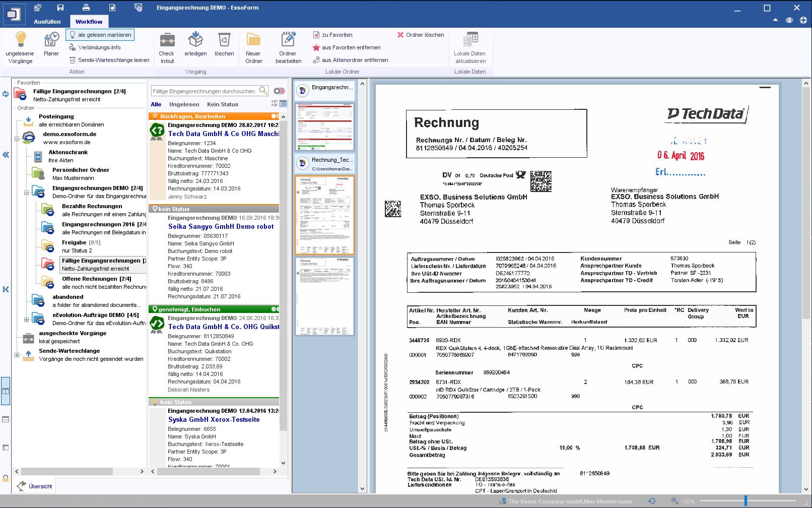Click the erledigen box icon
The width and height of the screenshot is (812, 508).
point(195,39)
